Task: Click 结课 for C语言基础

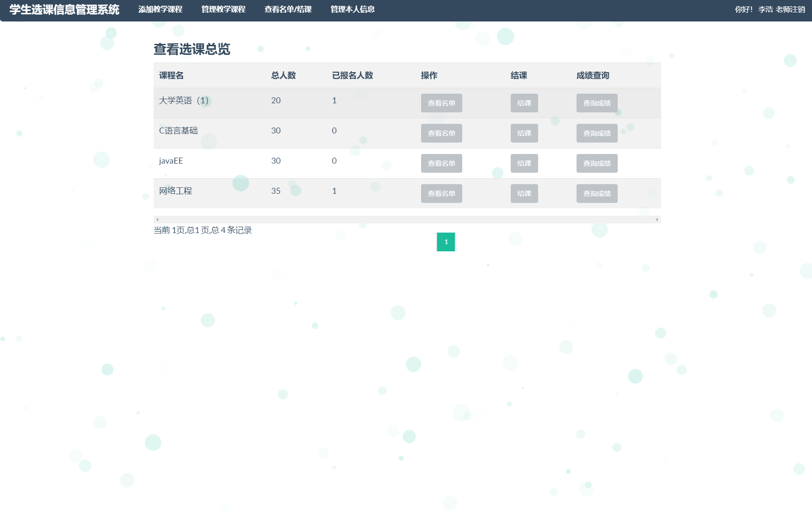Action: tap(524, 133)
